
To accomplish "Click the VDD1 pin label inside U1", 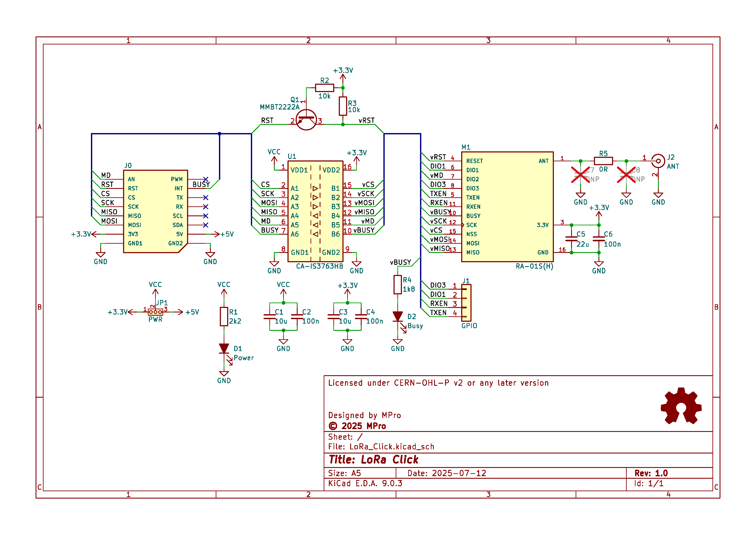I will pyautogui.click(x=299, y=170).
